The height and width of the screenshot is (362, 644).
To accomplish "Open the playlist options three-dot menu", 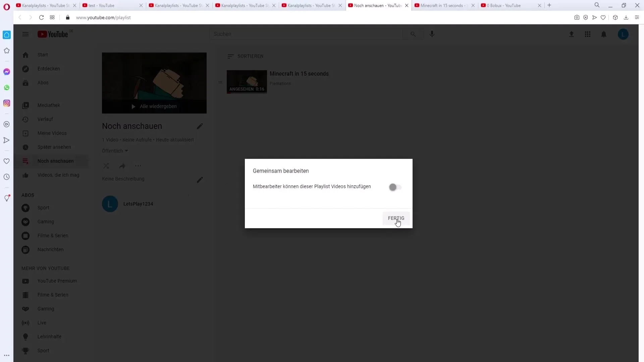I will 138,166.
